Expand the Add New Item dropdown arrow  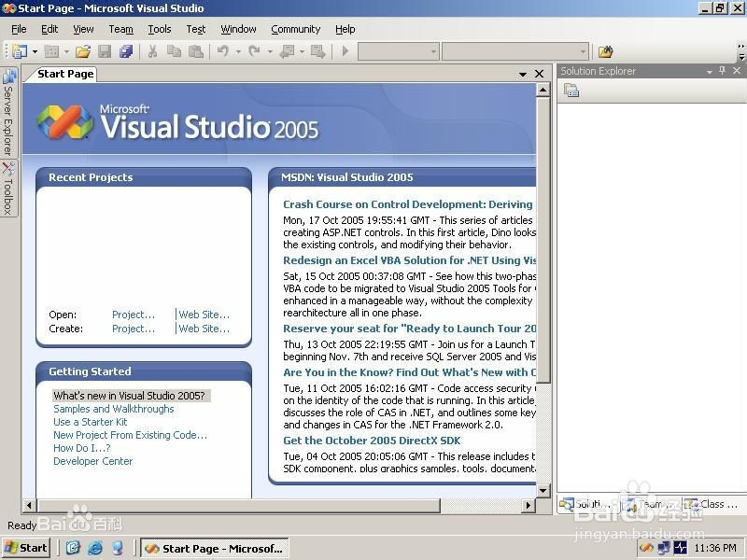pos(66,51)
